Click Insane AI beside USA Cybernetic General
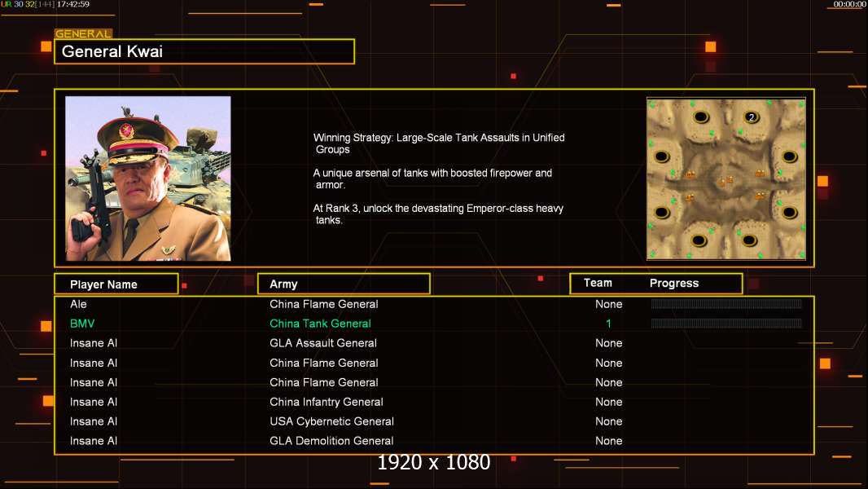The height and width of the screenshot is (489, 868). [94, 421]
